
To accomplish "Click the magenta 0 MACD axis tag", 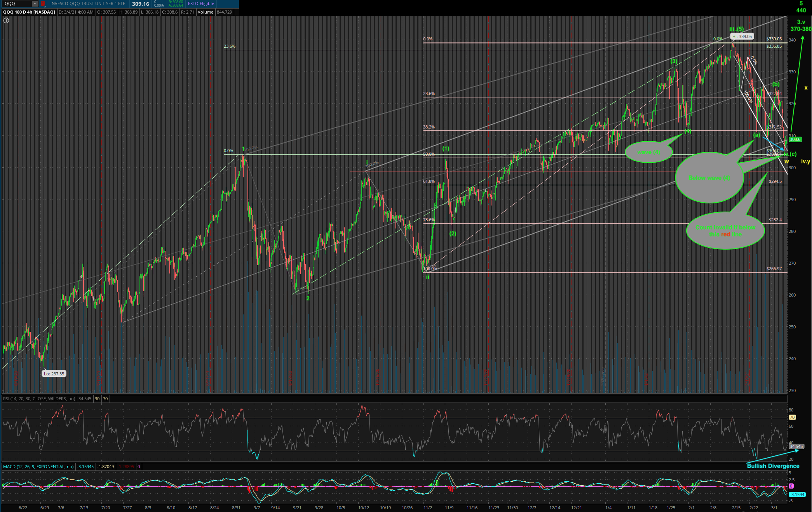I will click(x=791, y=486).
